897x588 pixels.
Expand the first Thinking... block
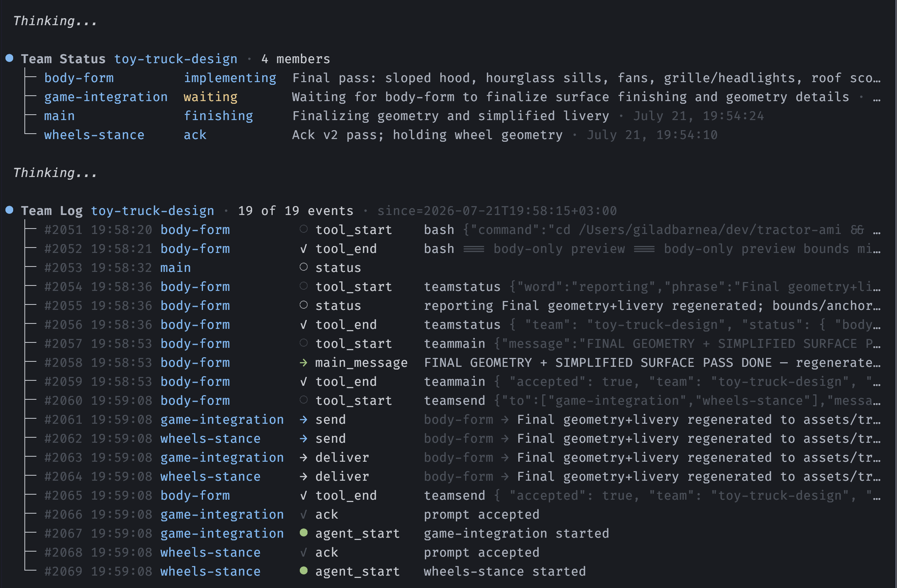point(55,21)
